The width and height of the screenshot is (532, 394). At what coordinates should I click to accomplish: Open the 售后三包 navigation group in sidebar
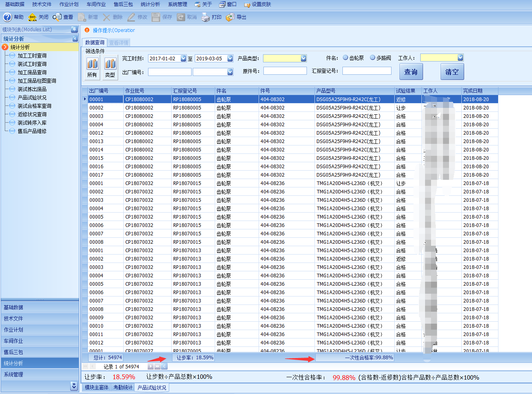click(40, 352)
